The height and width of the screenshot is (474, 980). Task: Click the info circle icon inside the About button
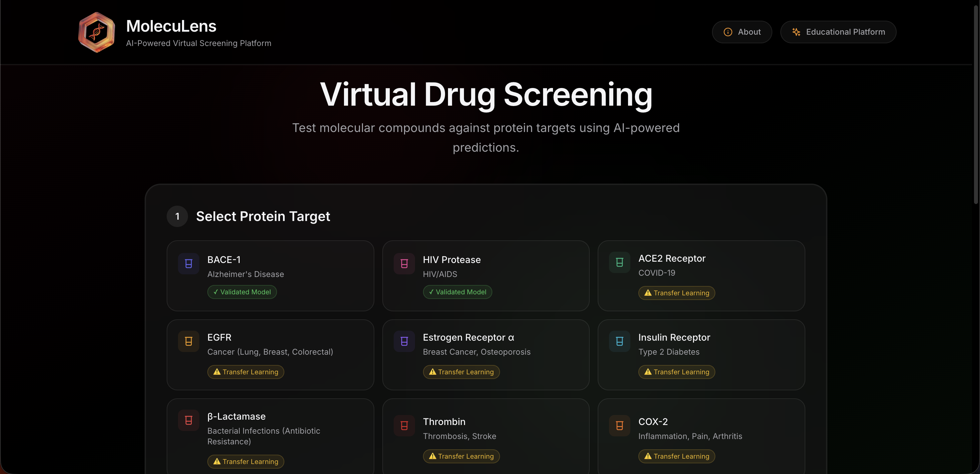click(x=728, y=32)
